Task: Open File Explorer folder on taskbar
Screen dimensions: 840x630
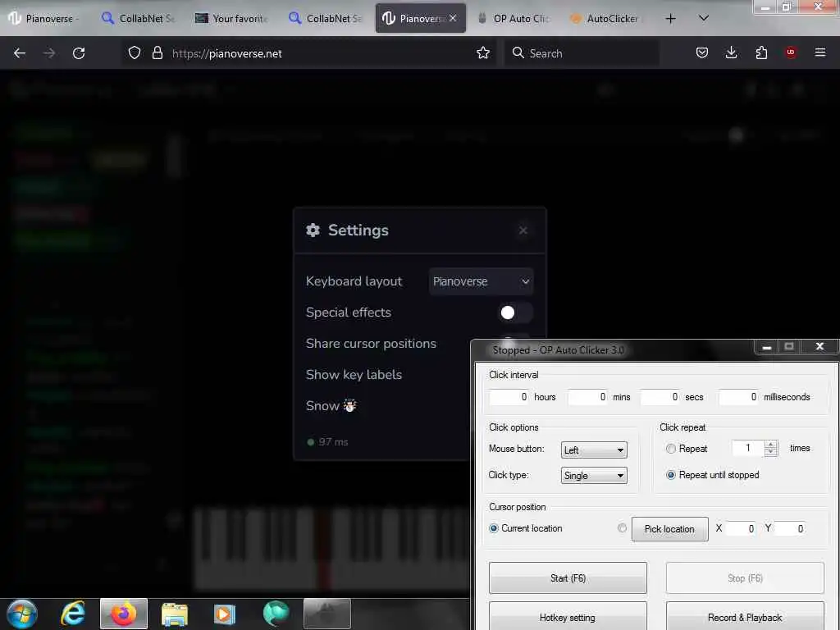Action: (x=175, y=614)
